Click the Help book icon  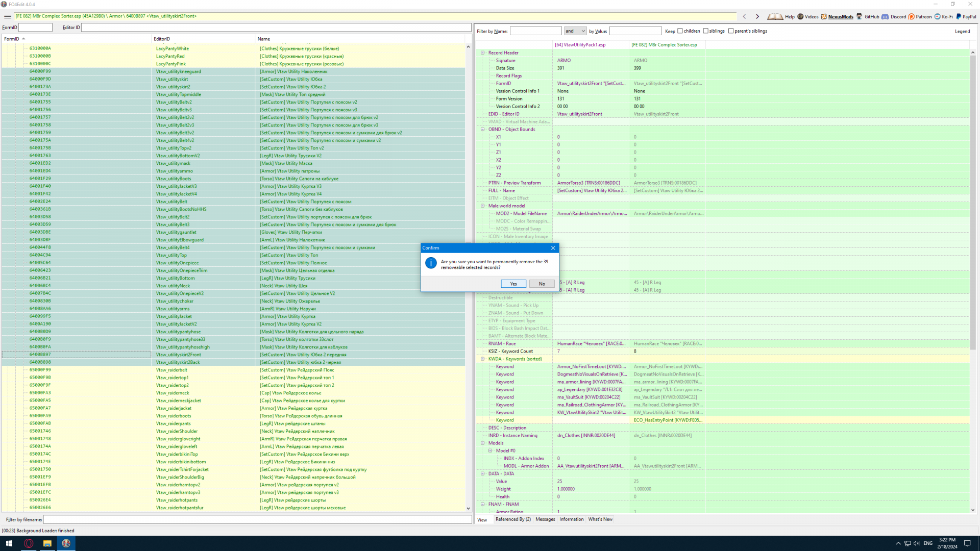pyautogui.click(x=774, y=16)
